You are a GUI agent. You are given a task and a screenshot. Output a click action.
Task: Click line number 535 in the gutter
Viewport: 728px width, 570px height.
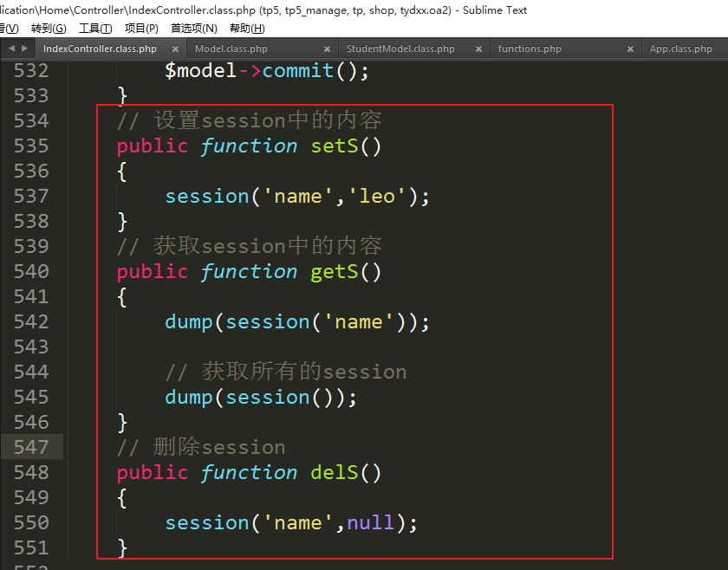pos(31,146)
